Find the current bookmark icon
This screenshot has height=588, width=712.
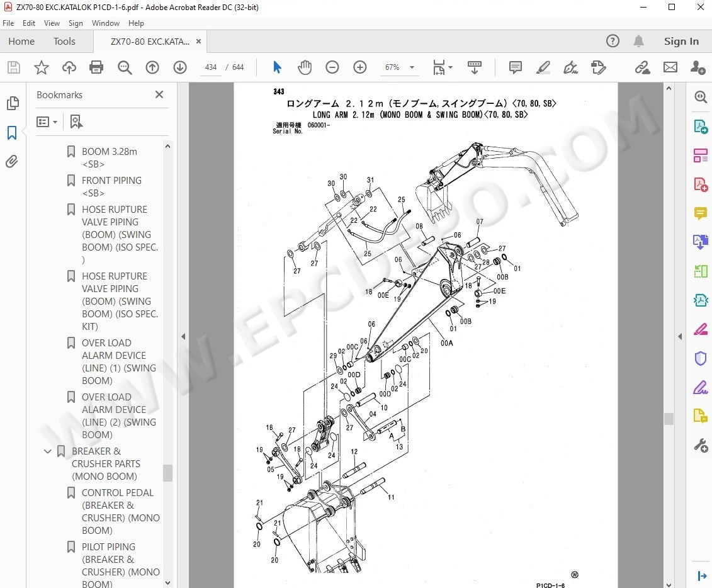click(76, 122)
